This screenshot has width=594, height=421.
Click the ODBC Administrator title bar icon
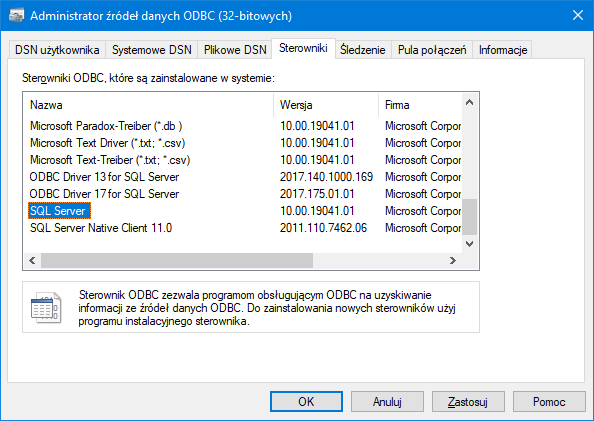click(16, 16)
